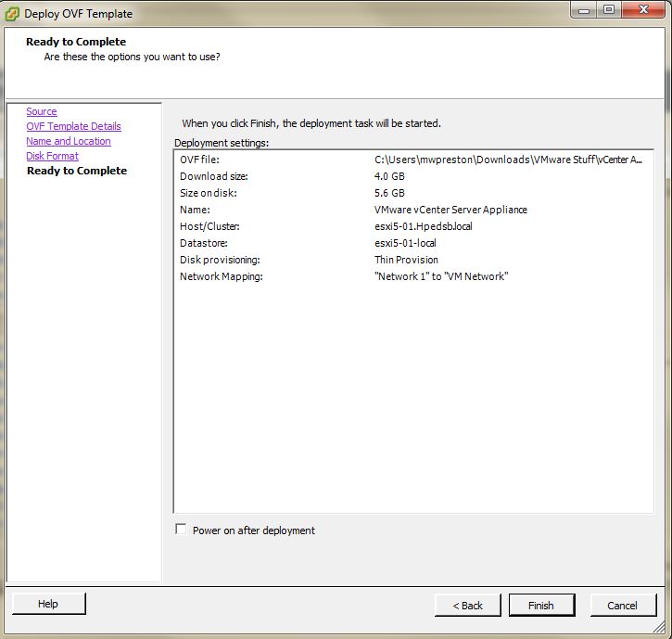This screenshot has height=639, width=672.
Task: Open the Disk Format step link
Action: tap(52, 156)
